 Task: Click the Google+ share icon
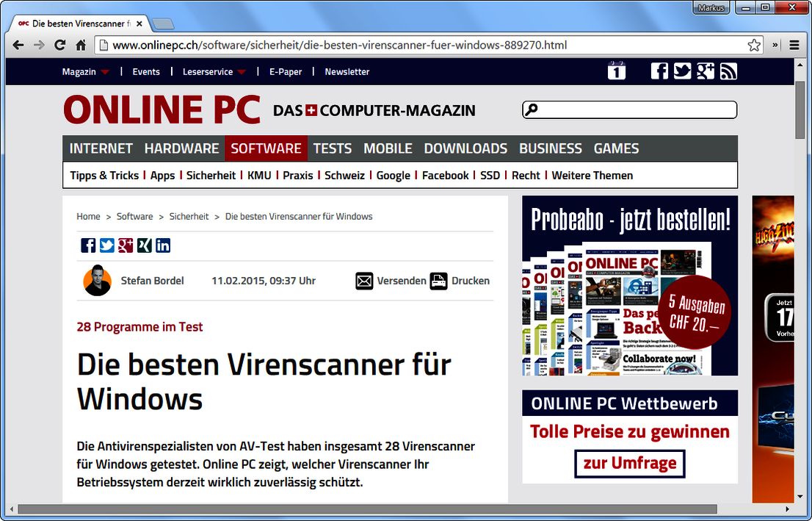click(x=126, y=245)
